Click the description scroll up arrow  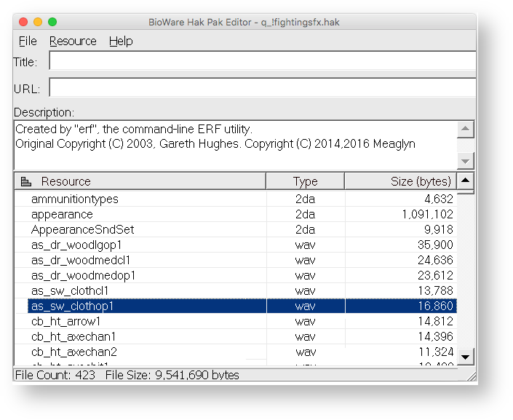[x=465, y=129]
